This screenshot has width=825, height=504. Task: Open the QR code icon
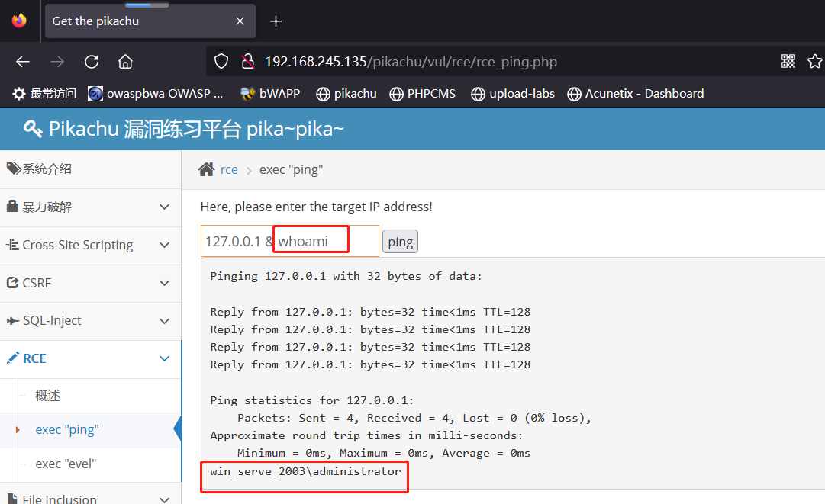point(788,61)
